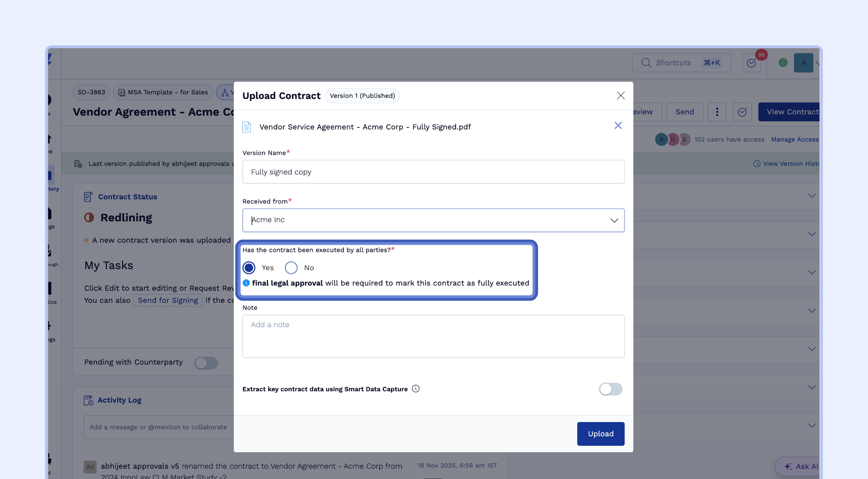This screenshot has height=479, width=868.
Task: Click the Shortcuts search magnifier icon
Action: click(646, 63)
